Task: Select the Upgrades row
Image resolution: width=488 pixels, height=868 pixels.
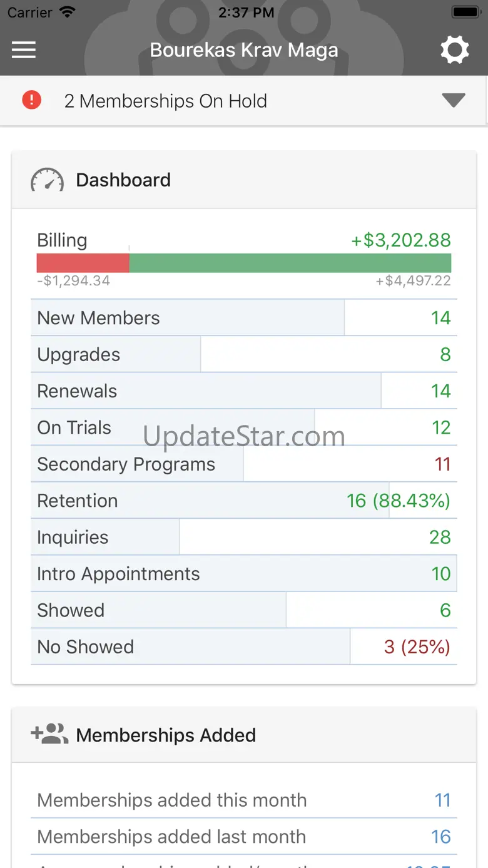Action: coord(244,354)
